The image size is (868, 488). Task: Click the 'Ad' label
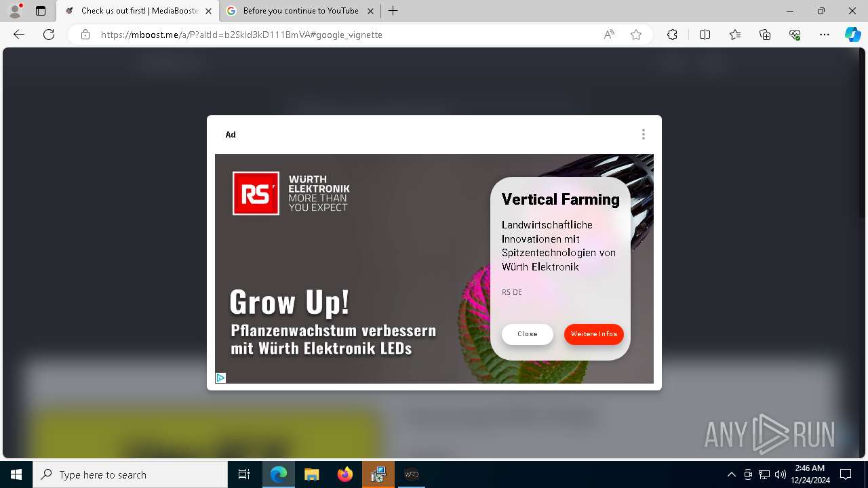coord(231,134)
